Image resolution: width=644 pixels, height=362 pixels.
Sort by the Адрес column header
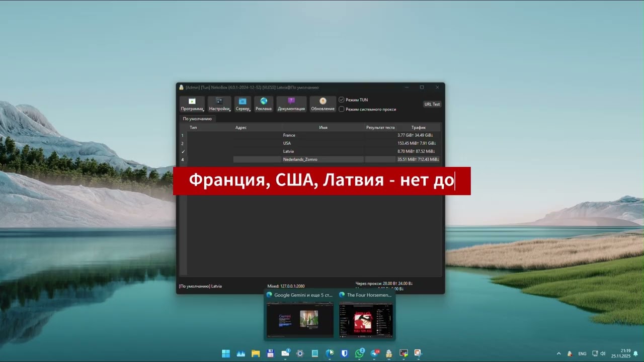(241, 128)
